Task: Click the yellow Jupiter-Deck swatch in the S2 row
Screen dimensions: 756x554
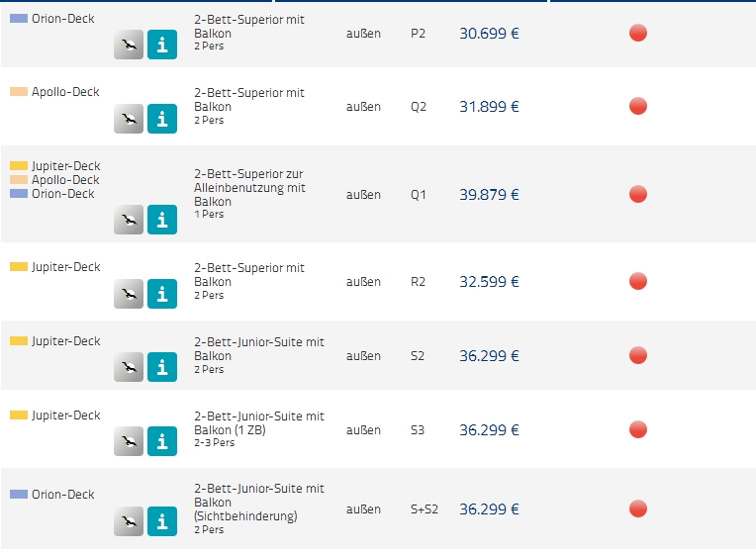Action: pyautogui.click(x=19, y=341)
